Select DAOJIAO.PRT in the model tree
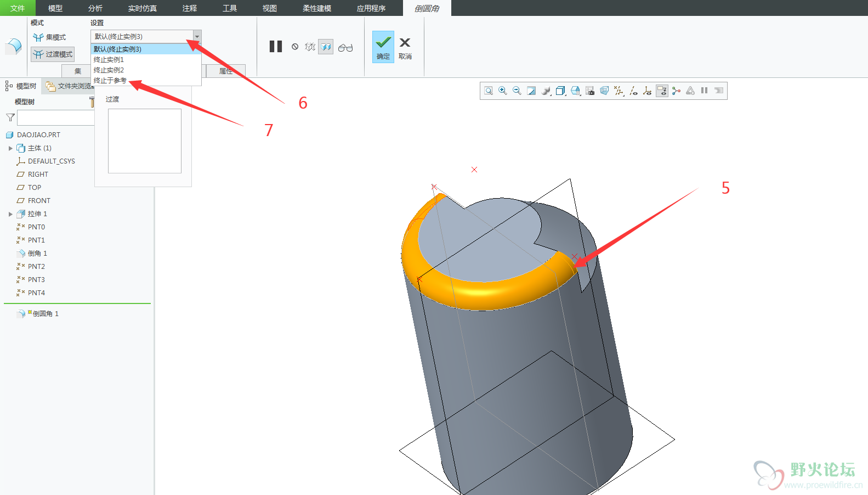Screen dimensions: 868x495 point(33,135)
